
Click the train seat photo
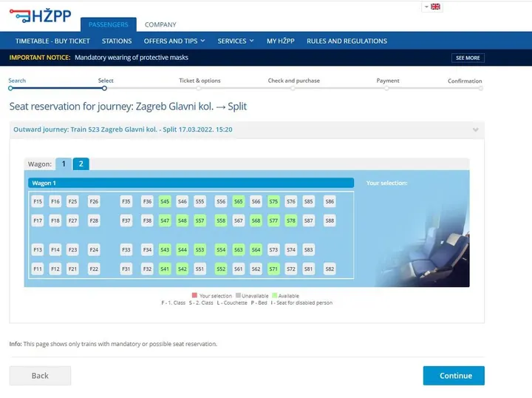click(x=424, y=245)
